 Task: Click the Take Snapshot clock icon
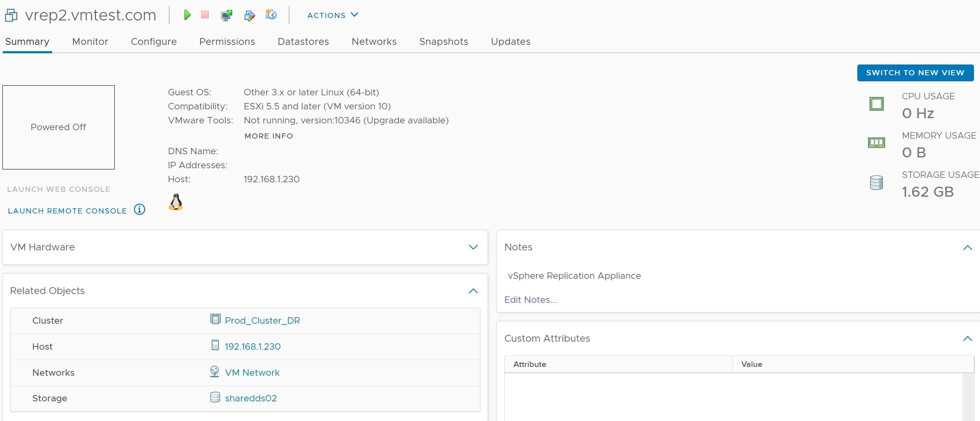271,15
